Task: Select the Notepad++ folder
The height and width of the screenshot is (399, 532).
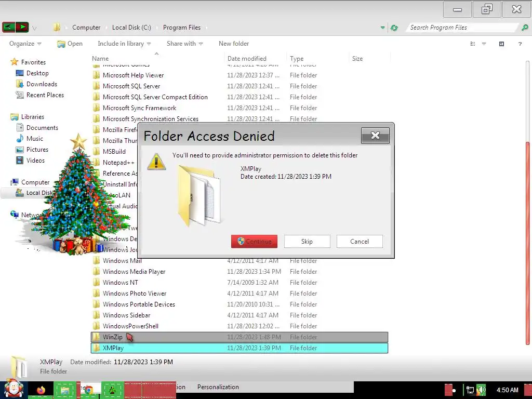Action: pyautogui.click(x=118, y=163)
